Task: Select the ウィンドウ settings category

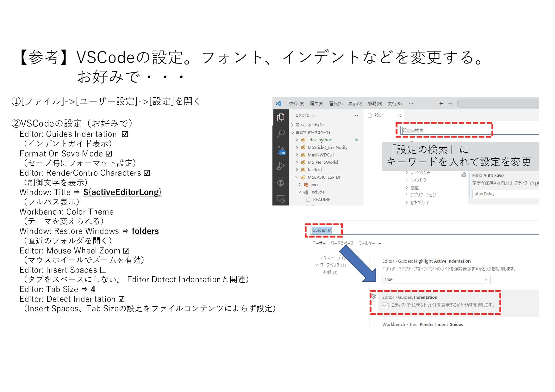Action: [418, 180]
